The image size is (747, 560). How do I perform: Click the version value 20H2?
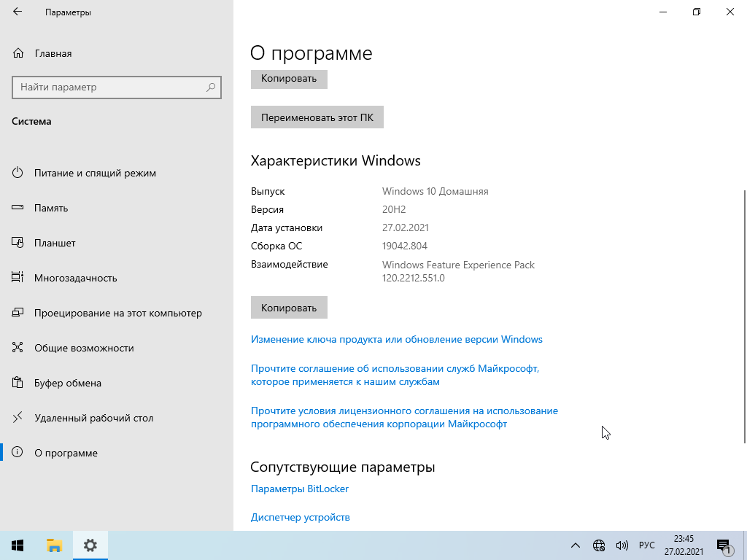pos(394,209)
